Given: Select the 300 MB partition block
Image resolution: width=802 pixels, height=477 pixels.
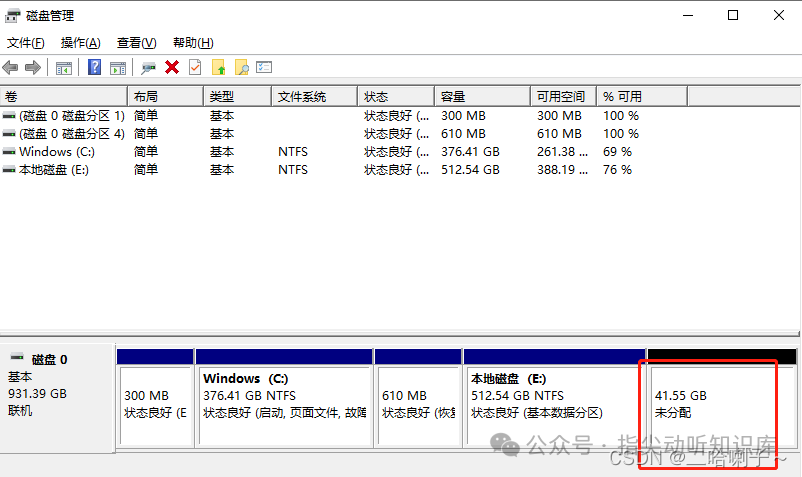Looking at the screenshot, I should point(155,399).
